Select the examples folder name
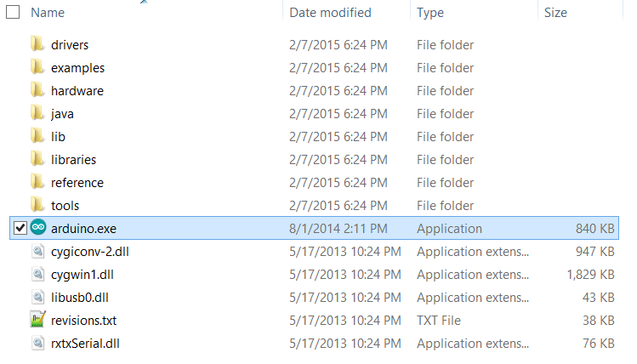 tap(77, 67)
